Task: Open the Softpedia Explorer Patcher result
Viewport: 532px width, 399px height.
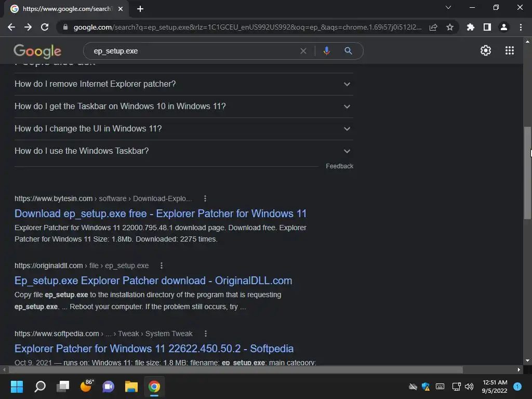Action: 154,349
